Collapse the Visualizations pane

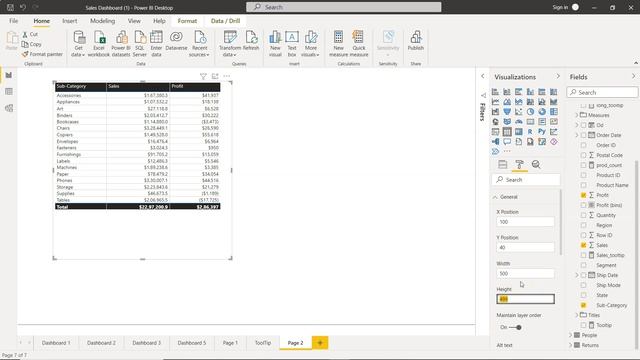point(558,77)
